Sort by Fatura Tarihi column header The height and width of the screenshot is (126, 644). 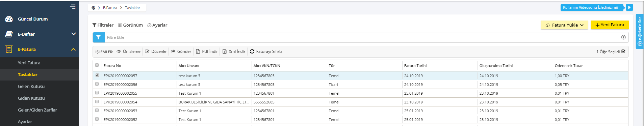point(415,66)
